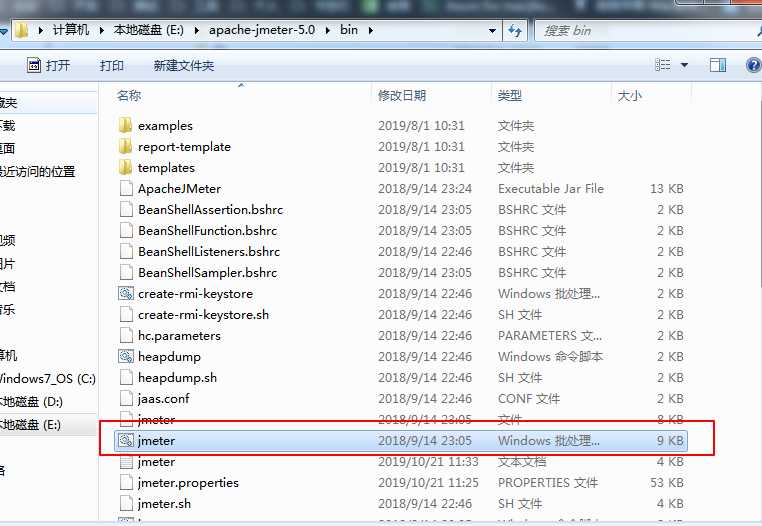
Task: Click the report-template folder icon
Action: pyautogui.click(x=125, y=146)
